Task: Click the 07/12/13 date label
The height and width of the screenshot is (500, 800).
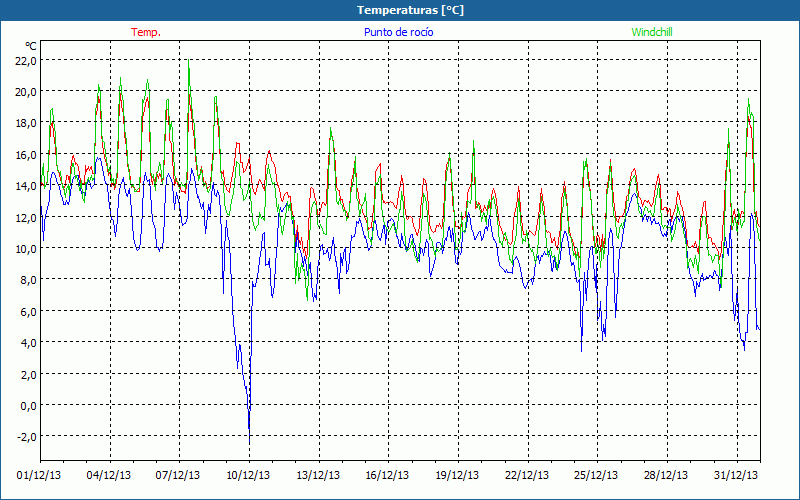Action: [178, 476]
